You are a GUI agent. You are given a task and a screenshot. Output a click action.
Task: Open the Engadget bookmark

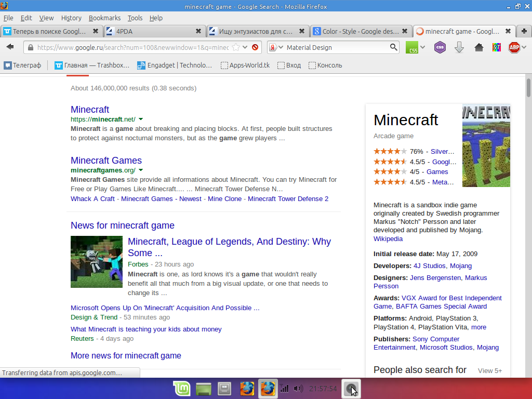coord(175,65)
